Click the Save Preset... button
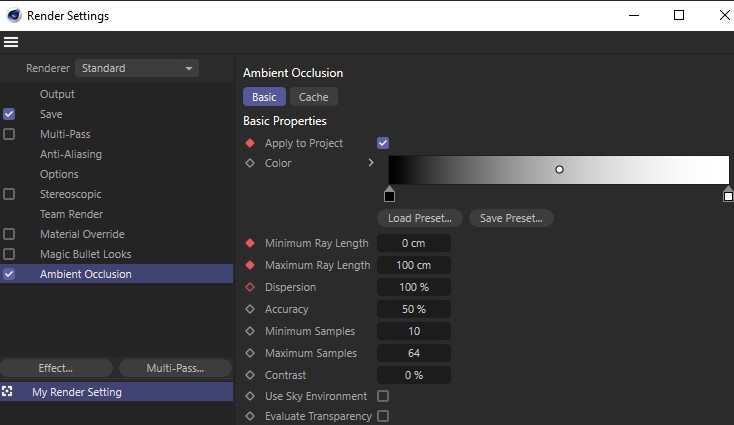This screenshot has width=734, height=425. point(511,218)
